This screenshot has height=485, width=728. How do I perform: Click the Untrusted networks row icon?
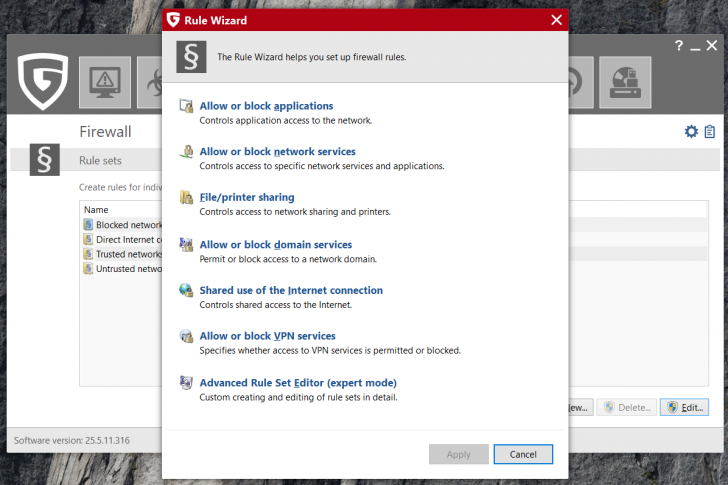[88, 269]
